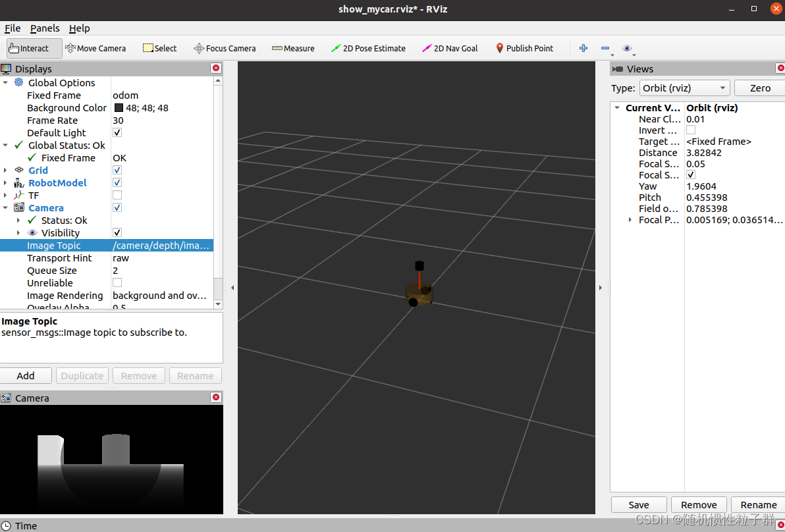The image size is (785, 532).
Task: Click the Transport Hint value raw
Action: click(121, 257)
